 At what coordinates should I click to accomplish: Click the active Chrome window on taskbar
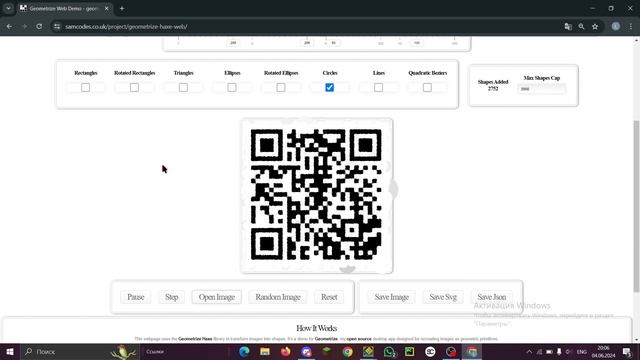471,351
